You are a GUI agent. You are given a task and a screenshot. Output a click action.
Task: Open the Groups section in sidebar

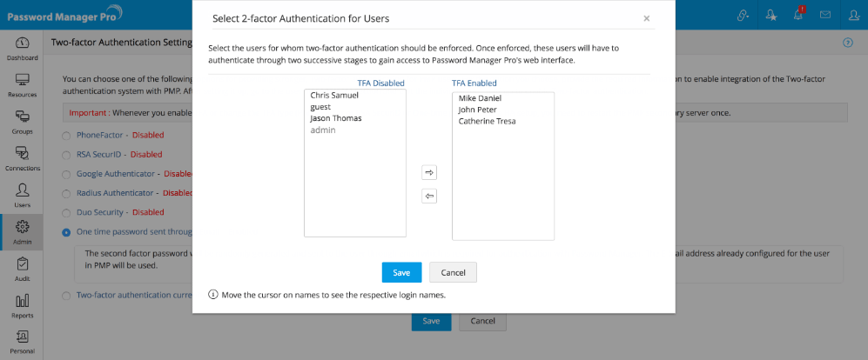[x=22, y=122]
